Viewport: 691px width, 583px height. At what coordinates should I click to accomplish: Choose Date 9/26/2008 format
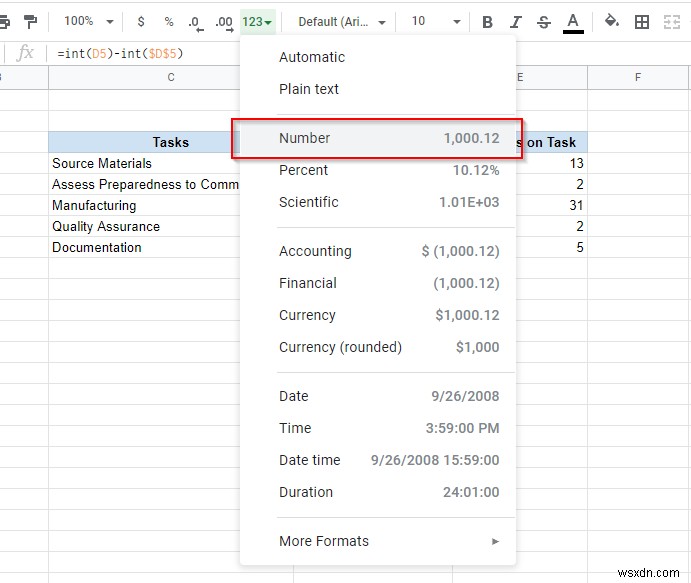[x=378, y=396]
